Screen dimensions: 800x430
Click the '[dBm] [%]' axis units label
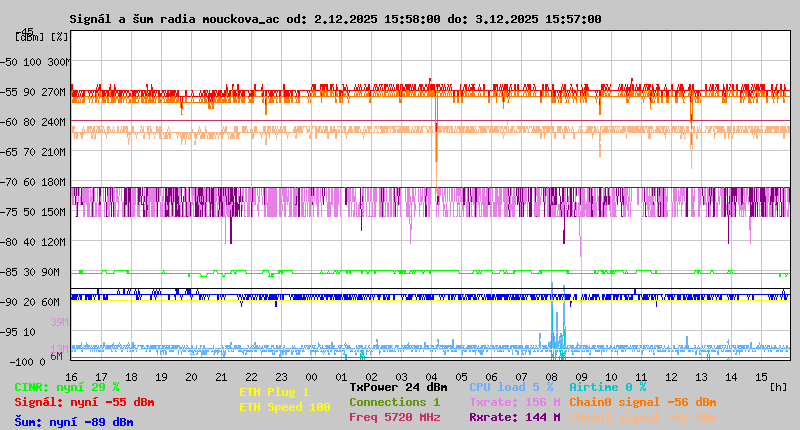pos(41,37)
